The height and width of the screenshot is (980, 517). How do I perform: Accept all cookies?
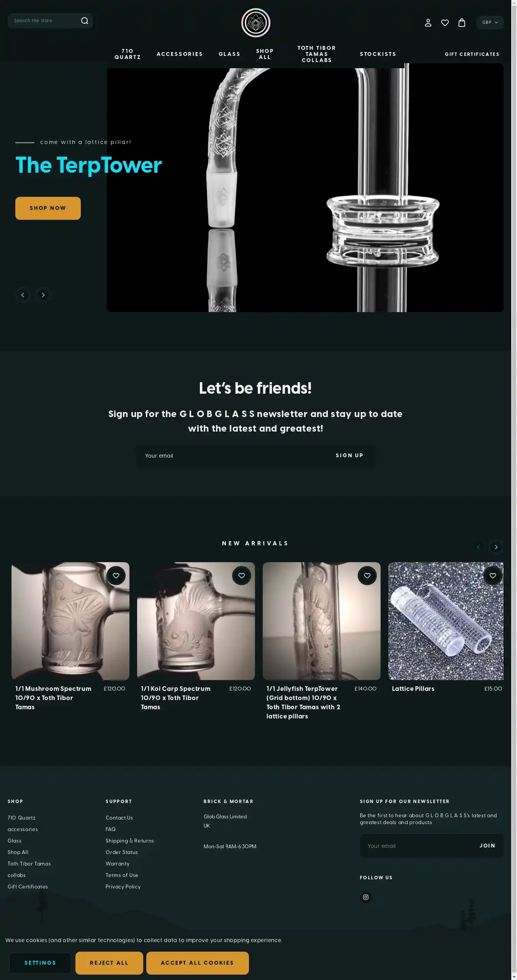(x=197, y=963)
